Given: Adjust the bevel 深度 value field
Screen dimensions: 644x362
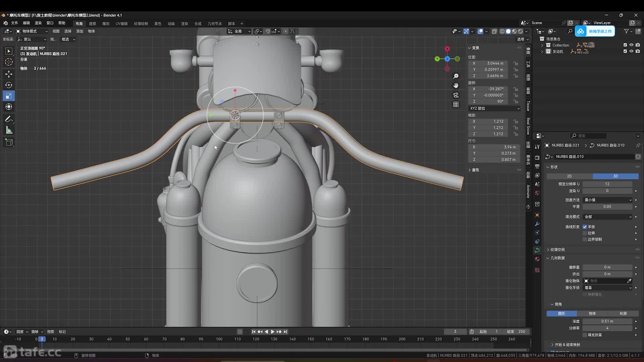Looking at the screenshot, I should pos(607,321).
